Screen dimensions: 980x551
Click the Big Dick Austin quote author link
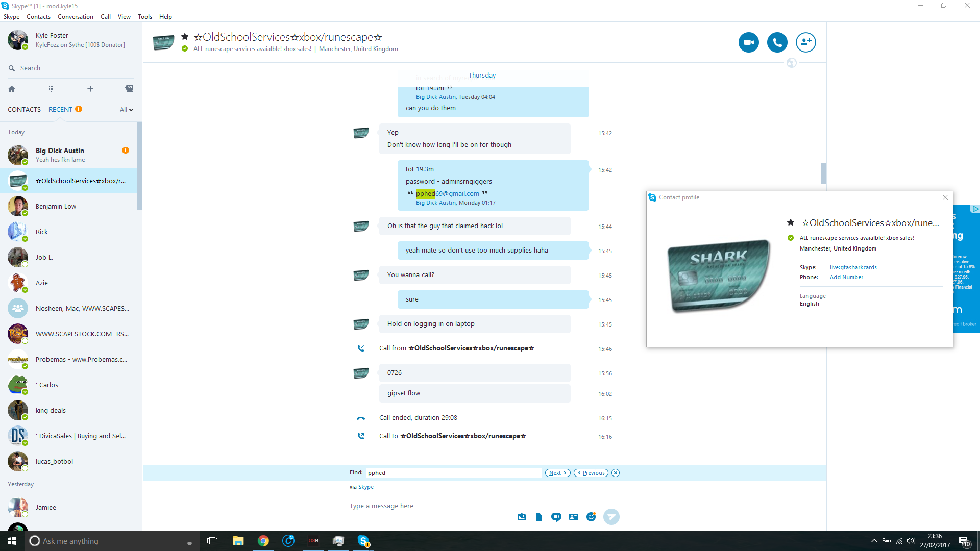click(435, 203)
